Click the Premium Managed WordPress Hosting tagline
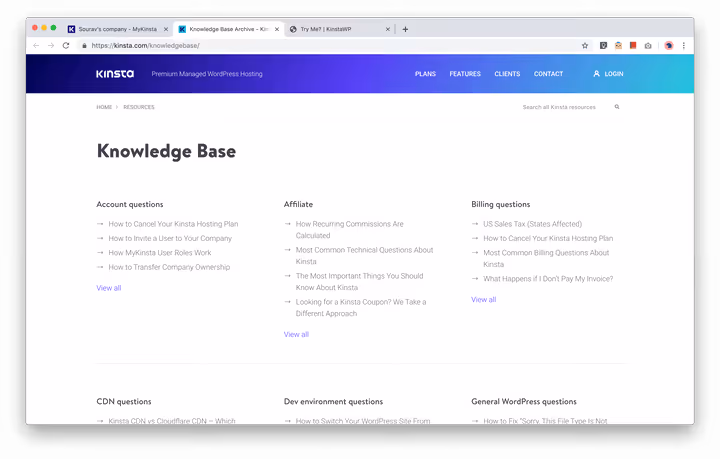The width and height of the screenshot is (720, 459). click(x=207, y=74)
